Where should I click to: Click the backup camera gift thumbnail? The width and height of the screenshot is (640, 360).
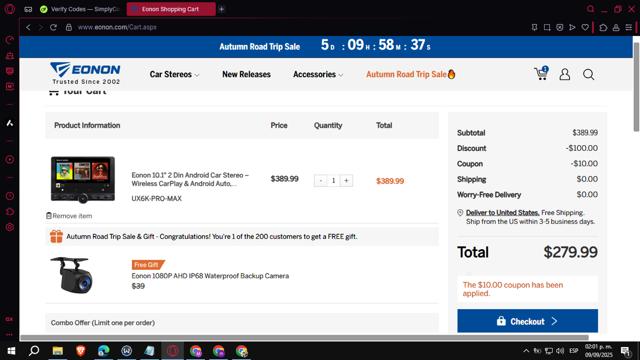click(x=71, y=275)
